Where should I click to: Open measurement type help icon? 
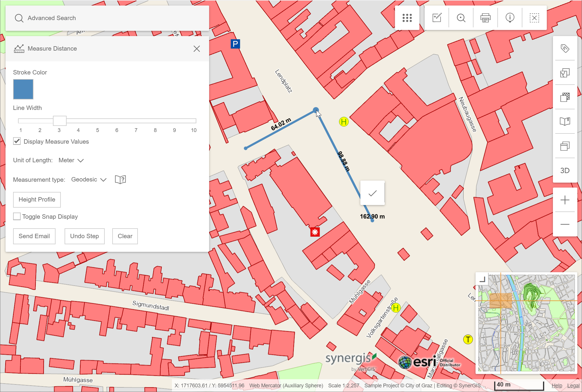point(120,179)
